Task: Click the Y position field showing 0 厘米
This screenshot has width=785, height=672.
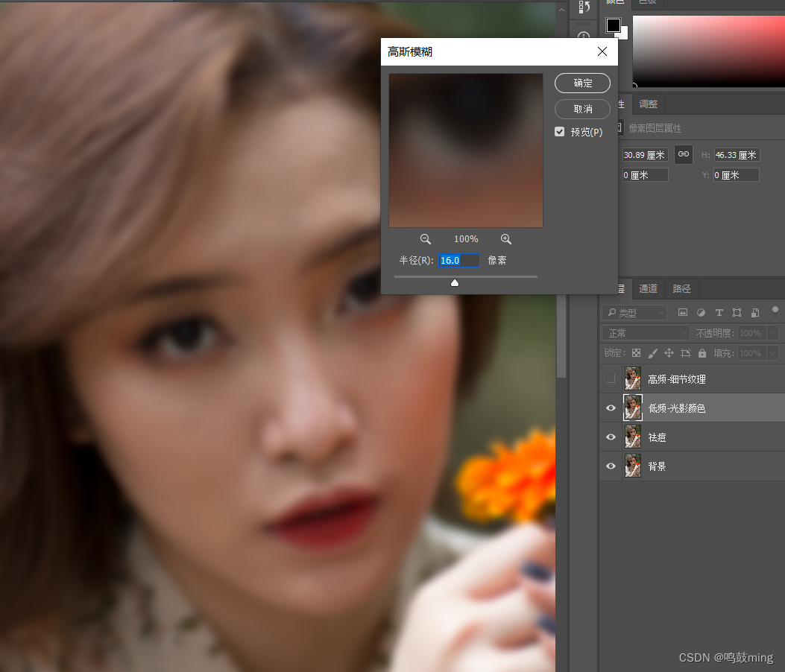Action: (x=736, y=175)
